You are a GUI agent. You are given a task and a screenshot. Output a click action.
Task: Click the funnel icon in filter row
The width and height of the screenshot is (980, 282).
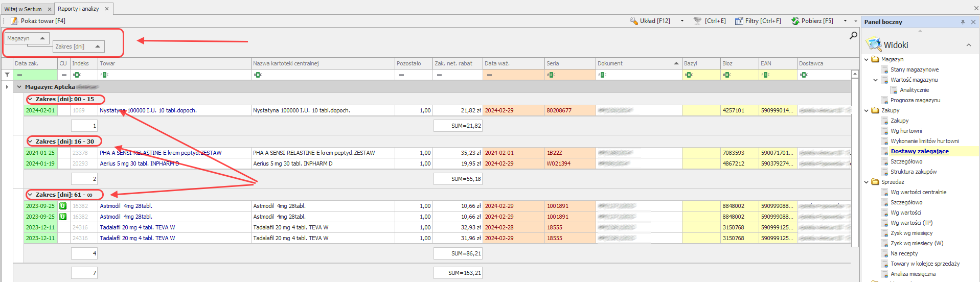(7, 75)
